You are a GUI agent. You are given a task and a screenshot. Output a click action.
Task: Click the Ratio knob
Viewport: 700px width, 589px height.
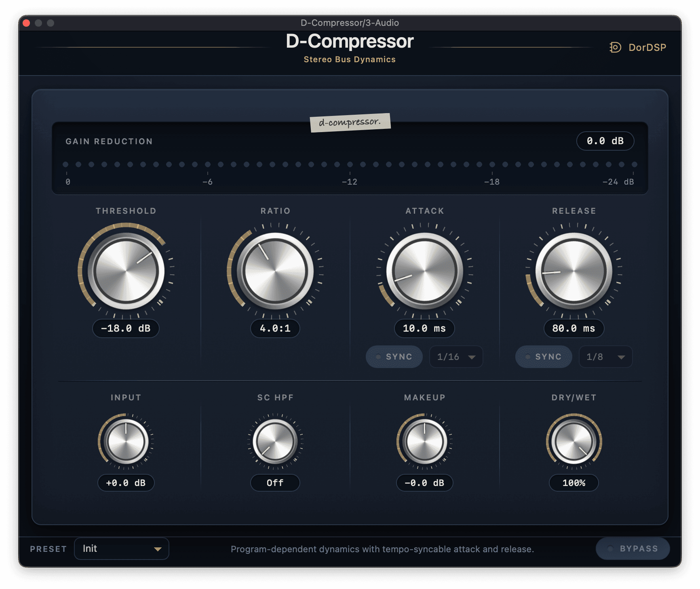(275, 271)
